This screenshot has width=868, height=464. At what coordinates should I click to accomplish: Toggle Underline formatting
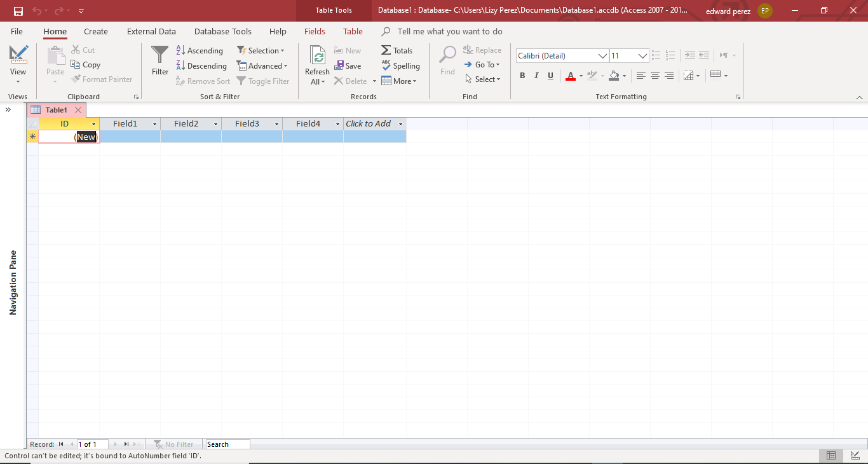pyautogui.click(x=550, y=76)
